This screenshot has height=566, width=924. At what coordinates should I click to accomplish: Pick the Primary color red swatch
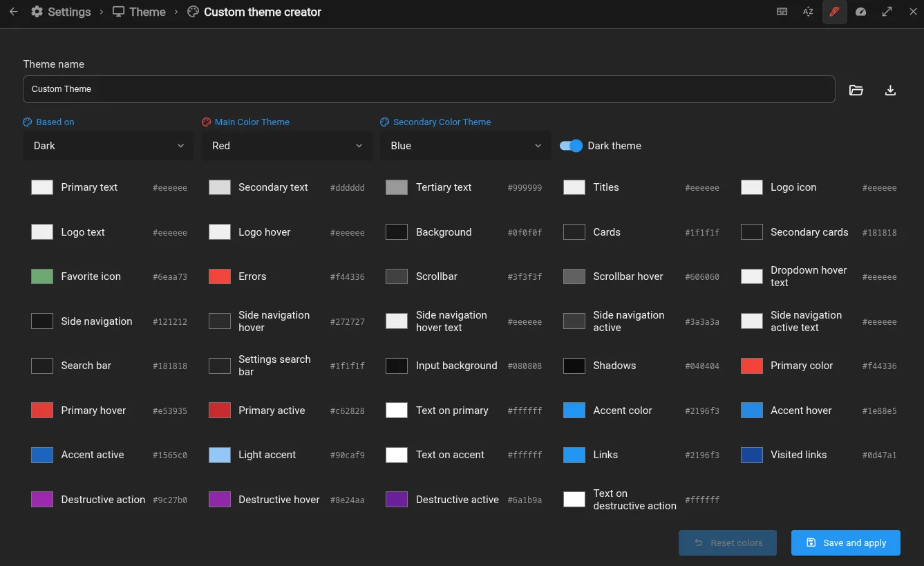point(752,366)
